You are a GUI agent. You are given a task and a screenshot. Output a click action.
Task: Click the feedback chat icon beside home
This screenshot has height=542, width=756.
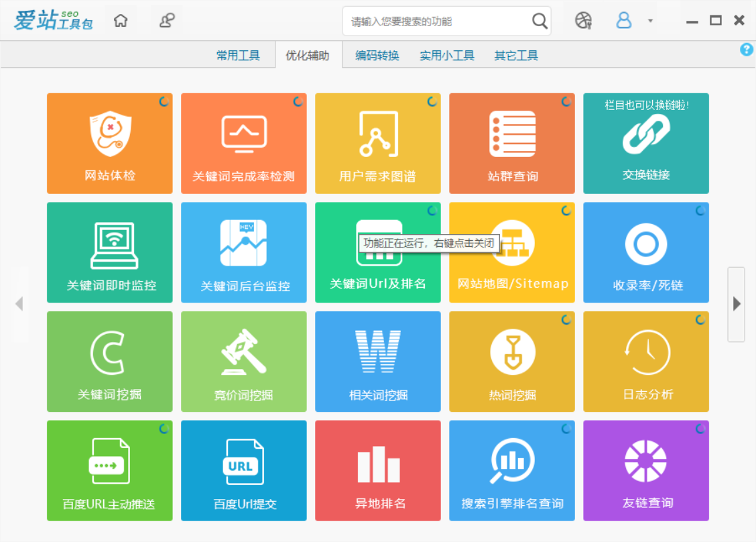point(167,21)
